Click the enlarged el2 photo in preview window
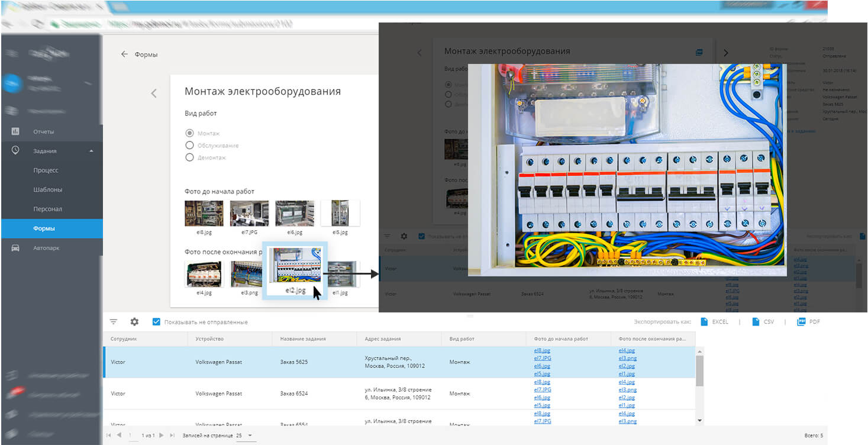The height and width of the screenshot is (445, 868). pos(627,170)
